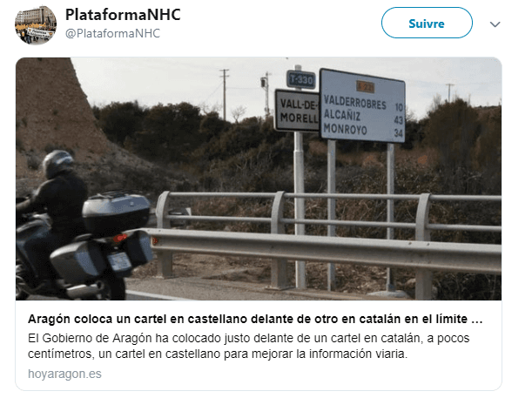Click the @PlataformaNHC handle
Image resolution: width=532 pixels, height=398 pixels.
tap(112, 33)
